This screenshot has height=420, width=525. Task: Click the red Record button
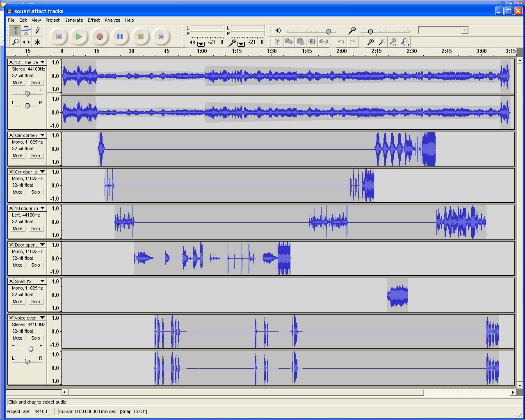(99, 37)
